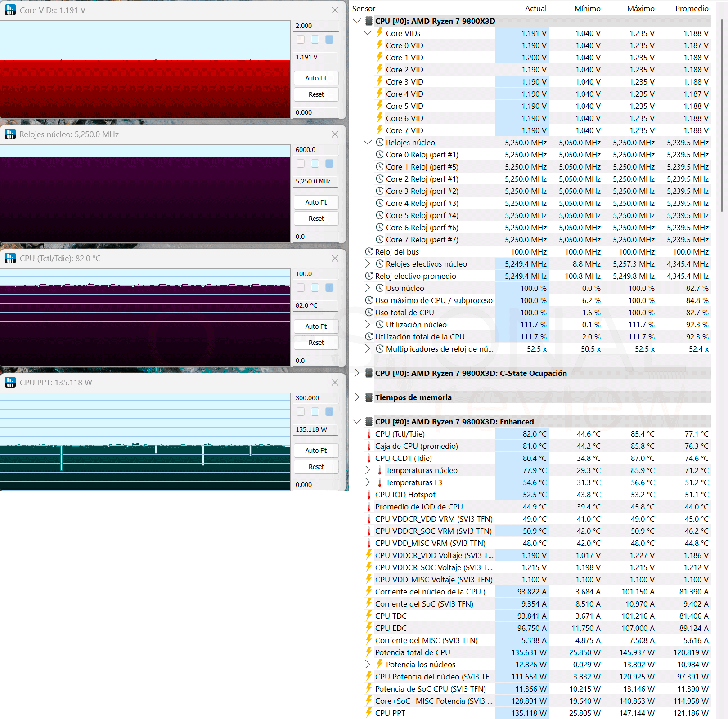Click the lightning icon beside Core VIDs row
Viewport: 728px width, 719px height.
click(380, 33)
